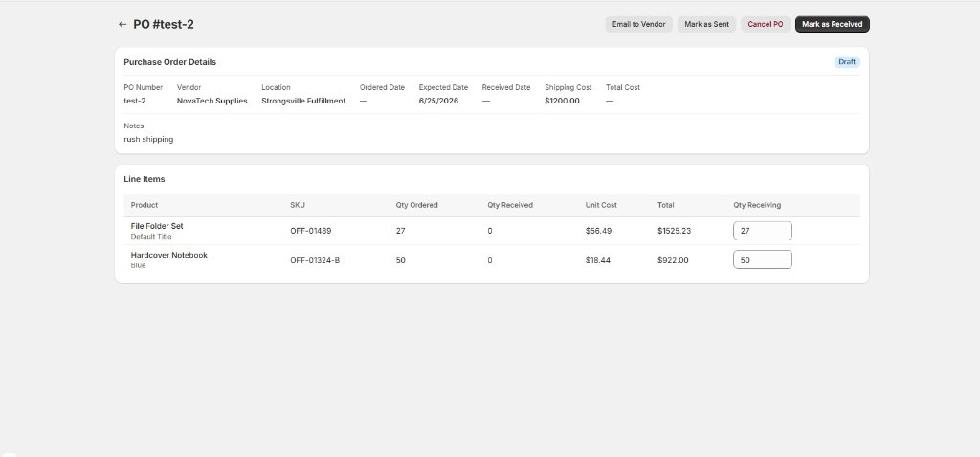The image size is (980, 457).
Task: Click the Ordered Date label
Action: 382,87
